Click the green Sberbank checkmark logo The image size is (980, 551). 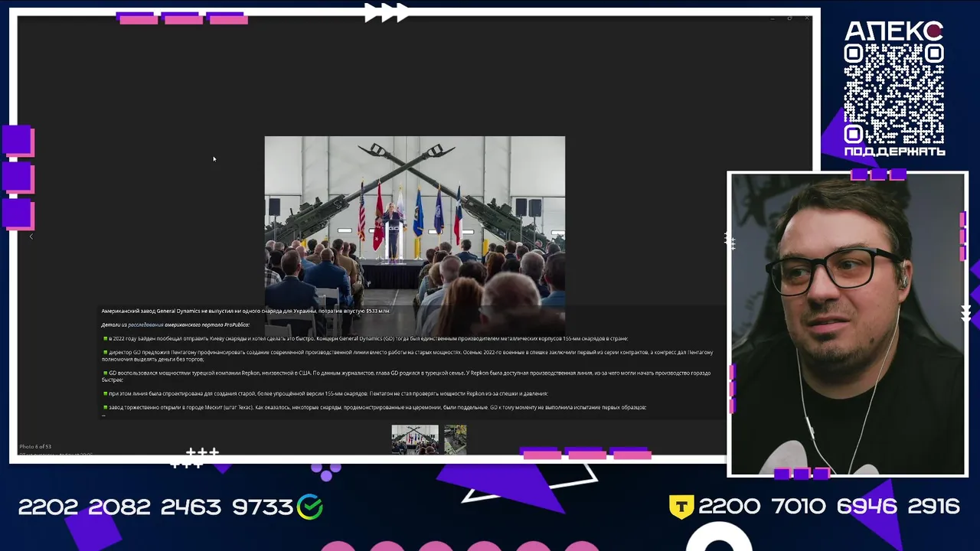[x=310, y=507]
